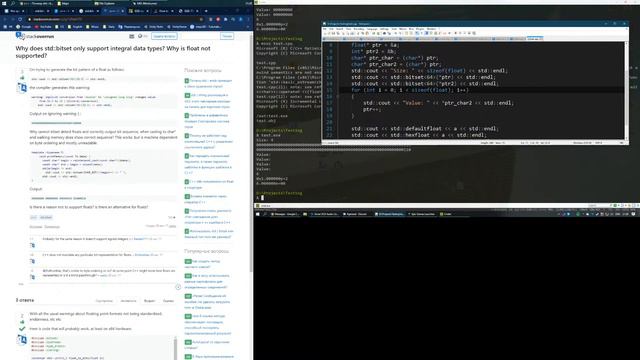Click the ask question button
The image size is (640, 360).
click(x=164, y=36)
